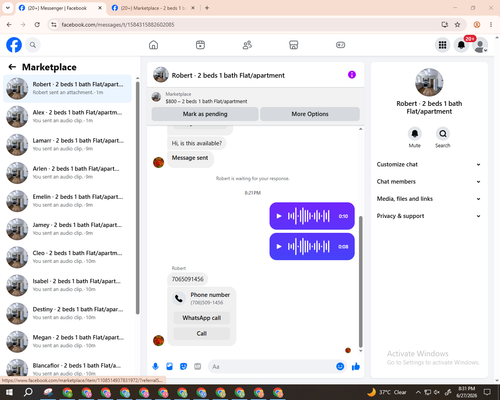Open the Jamey conversation in chat list
Image resolution: width=500 pixels, height=400 pixels.
click(x=67, y=229)
